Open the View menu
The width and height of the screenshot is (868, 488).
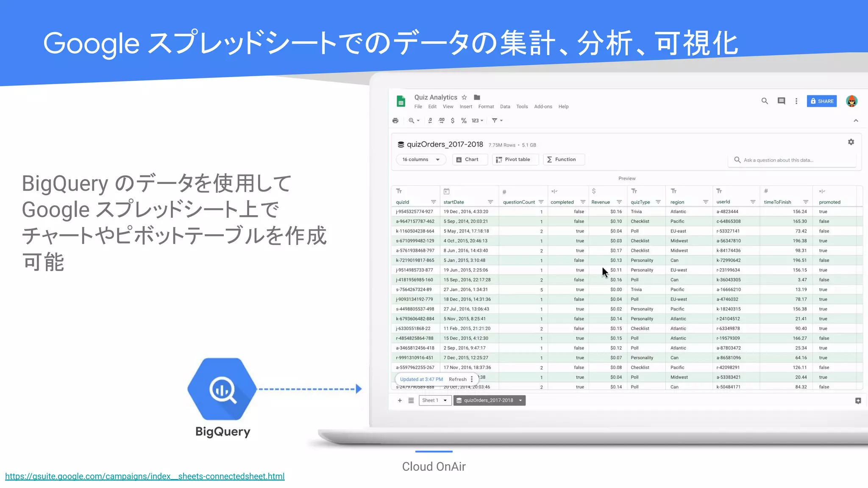tap(448, 106)
